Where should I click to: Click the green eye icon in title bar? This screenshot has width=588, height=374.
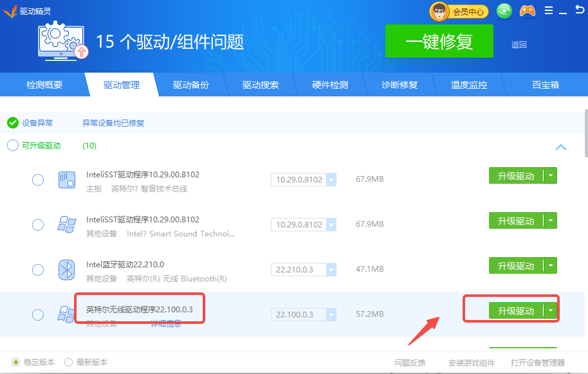pos(505,11)
